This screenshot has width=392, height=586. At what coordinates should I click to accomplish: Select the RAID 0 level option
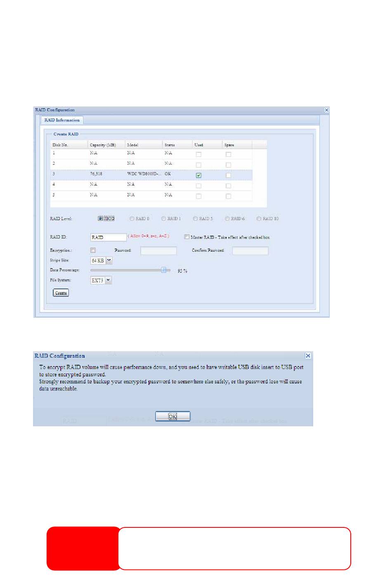[132, 219]
